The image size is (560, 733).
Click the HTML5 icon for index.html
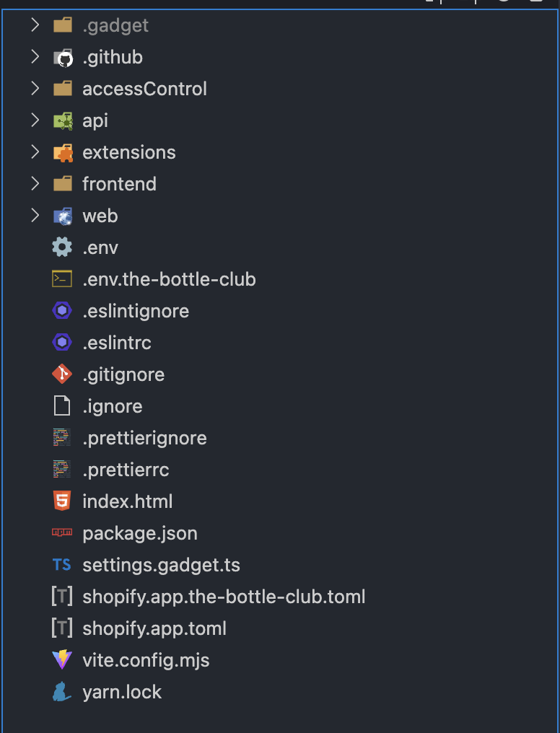click(x=63, y=501)
